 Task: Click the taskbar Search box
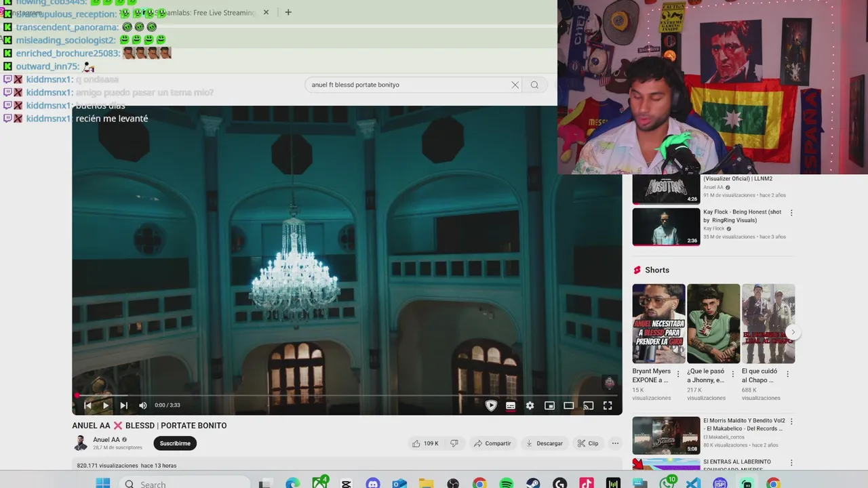(183, 483)
